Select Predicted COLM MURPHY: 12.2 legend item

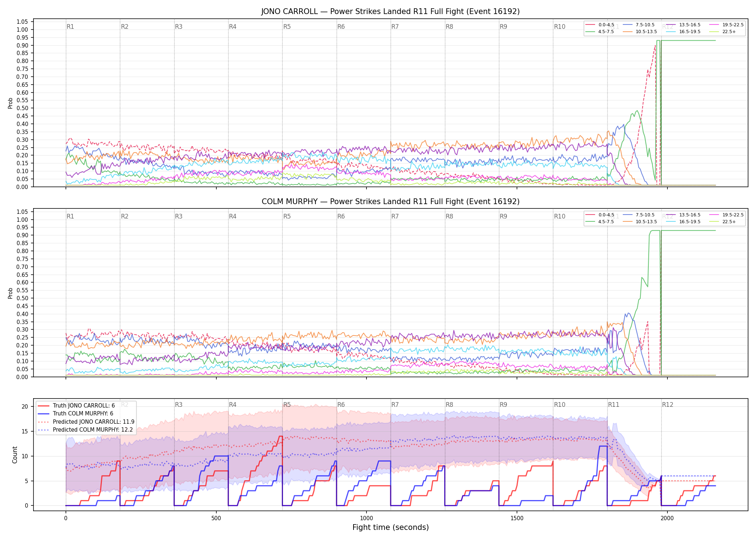tap(85, 430)
